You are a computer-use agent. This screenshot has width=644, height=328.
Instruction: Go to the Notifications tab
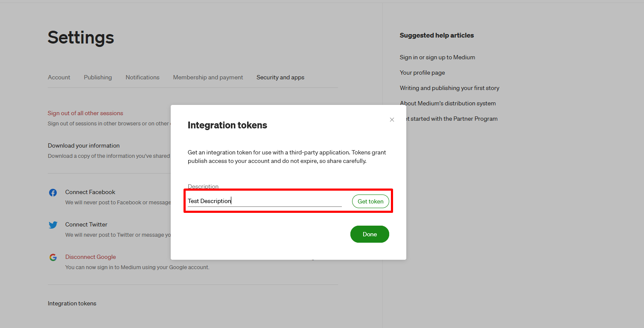click(143, 77)
